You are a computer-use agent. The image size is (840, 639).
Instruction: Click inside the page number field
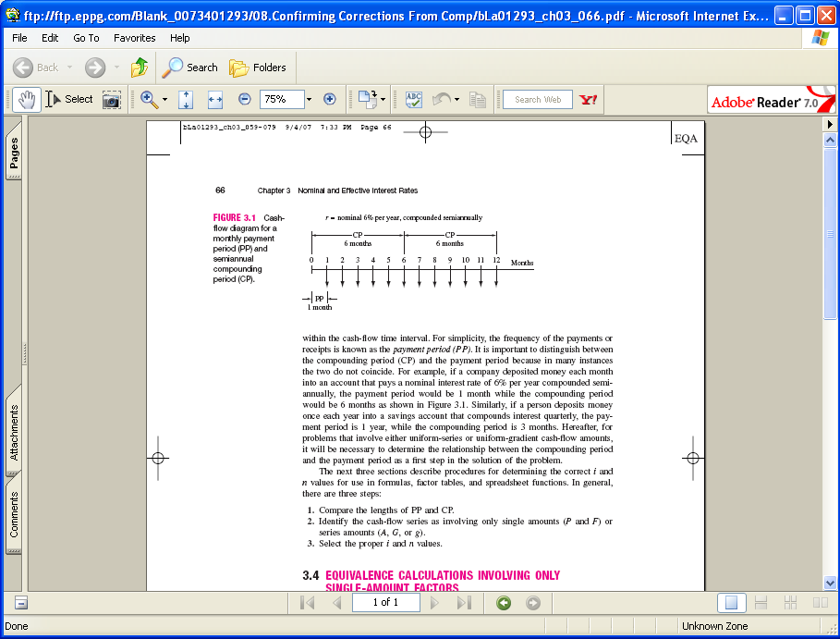(385, 602)
